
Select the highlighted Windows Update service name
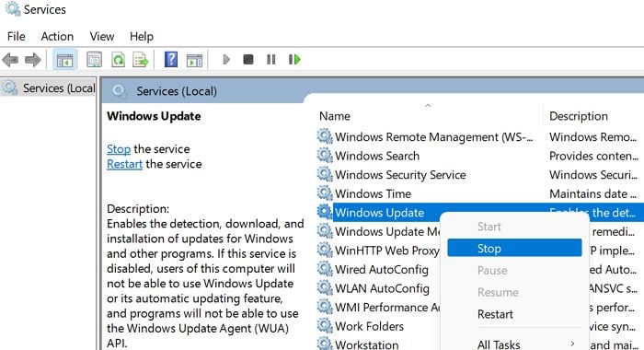pos(379,213)
